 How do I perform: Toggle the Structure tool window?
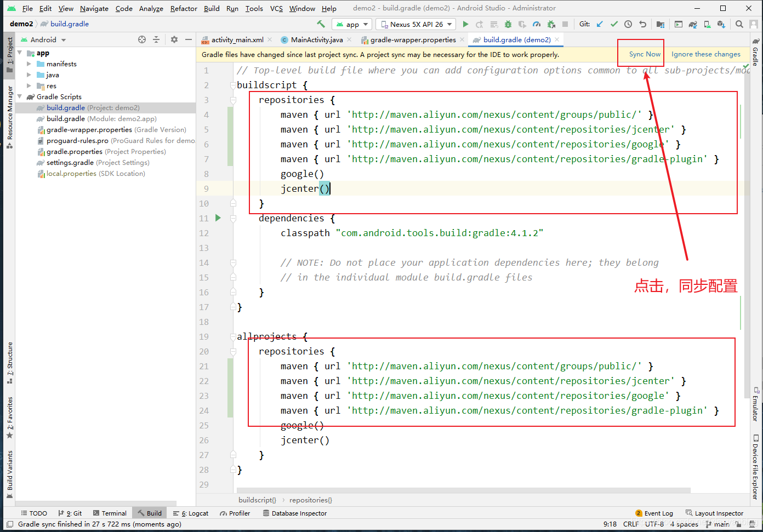[10, 363]
